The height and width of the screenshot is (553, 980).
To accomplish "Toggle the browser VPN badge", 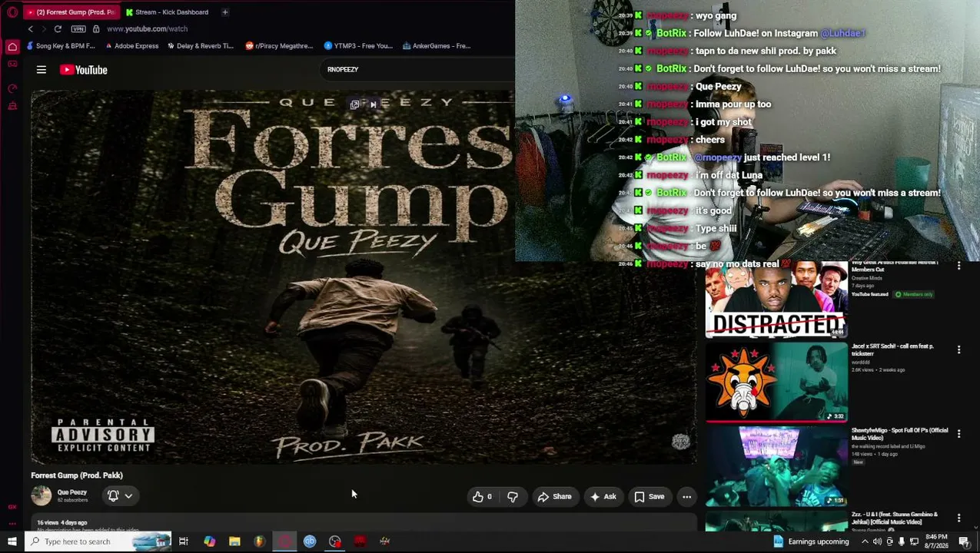I will pyautogui.click(x=78, y=29).
